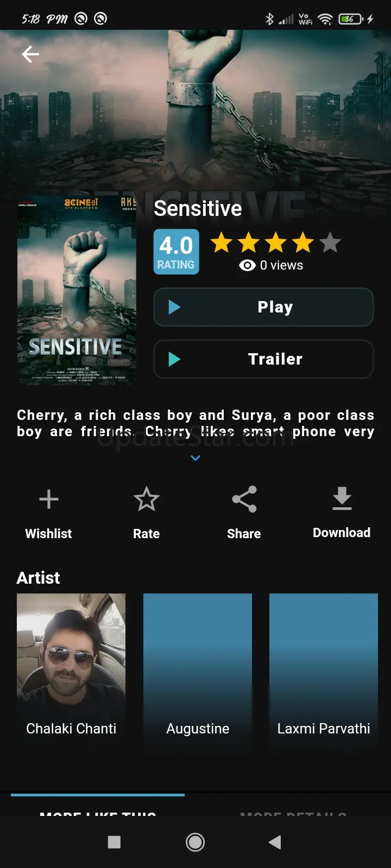Tap the Download arrow icon
The width and height of the screenshot is (391, 868).
[x=342, y=499]
